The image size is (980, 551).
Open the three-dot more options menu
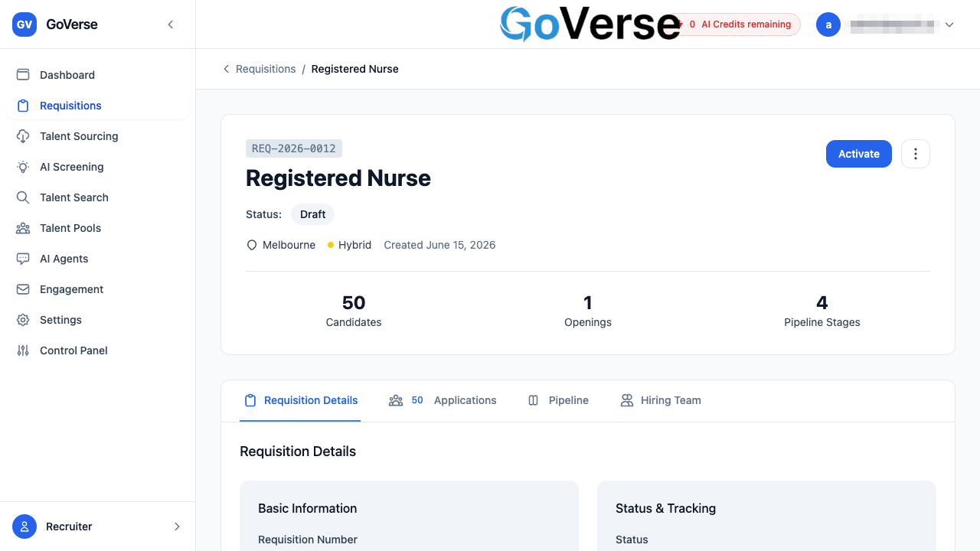tap(916, 154)
